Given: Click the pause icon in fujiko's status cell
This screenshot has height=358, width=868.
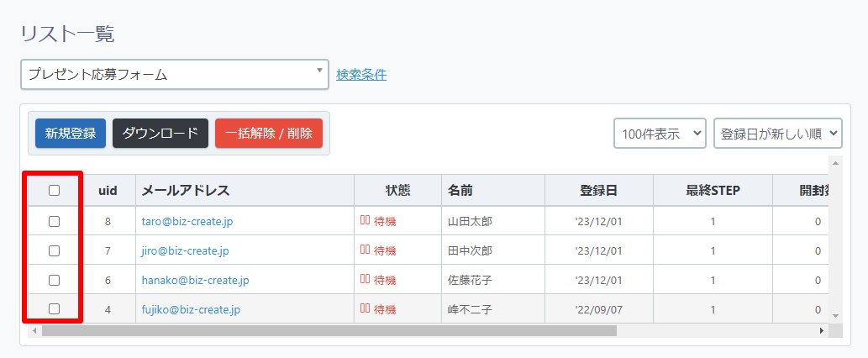Looking at the screenshot, I should pos(365,309).
